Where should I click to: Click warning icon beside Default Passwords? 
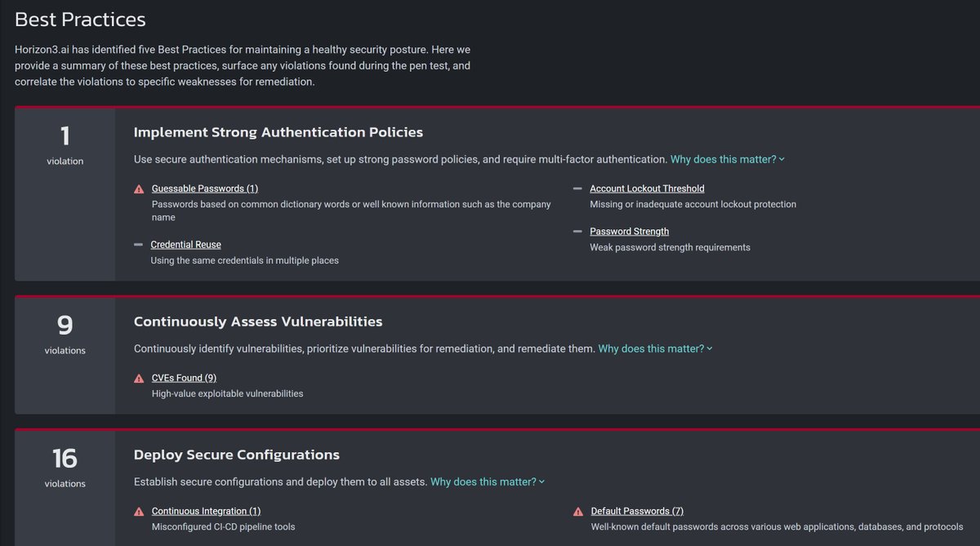tap(578, 512)
